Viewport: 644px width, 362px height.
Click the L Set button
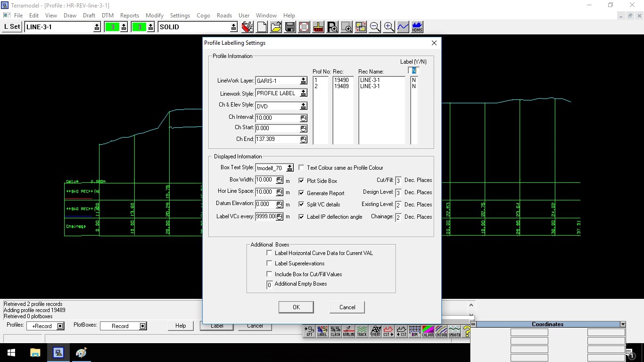pyautogui.click(x=12, y=27)
